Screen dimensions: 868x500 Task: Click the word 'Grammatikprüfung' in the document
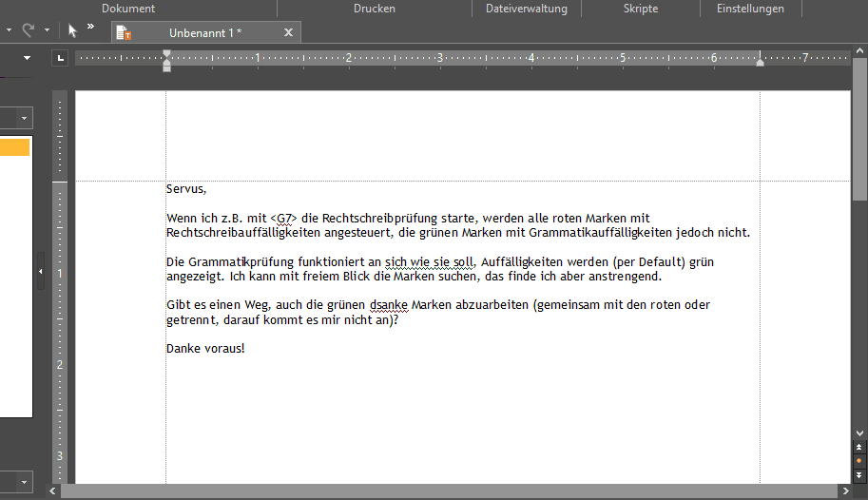241,262
